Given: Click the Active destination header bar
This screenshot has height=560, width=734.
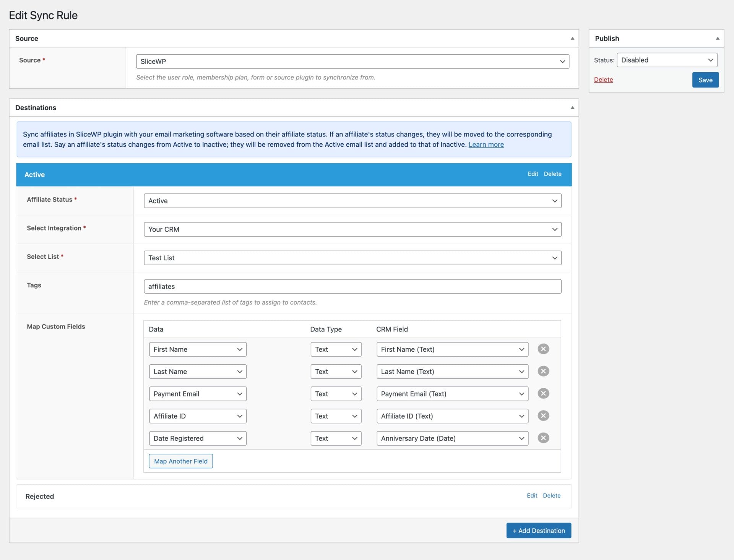Looking at the screenshot, I should coord(268,175).
